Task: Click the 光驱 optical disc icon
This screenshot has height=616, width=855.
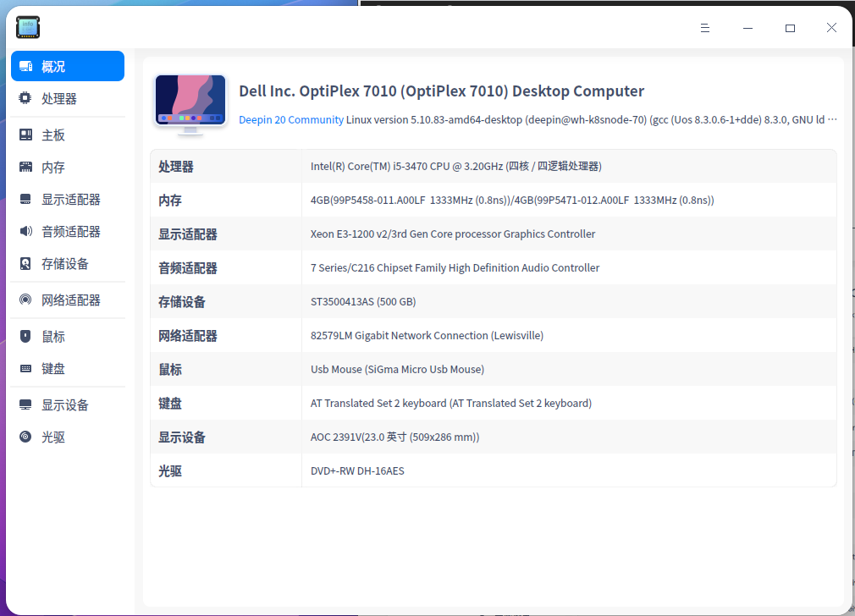Action: point(25,437)
